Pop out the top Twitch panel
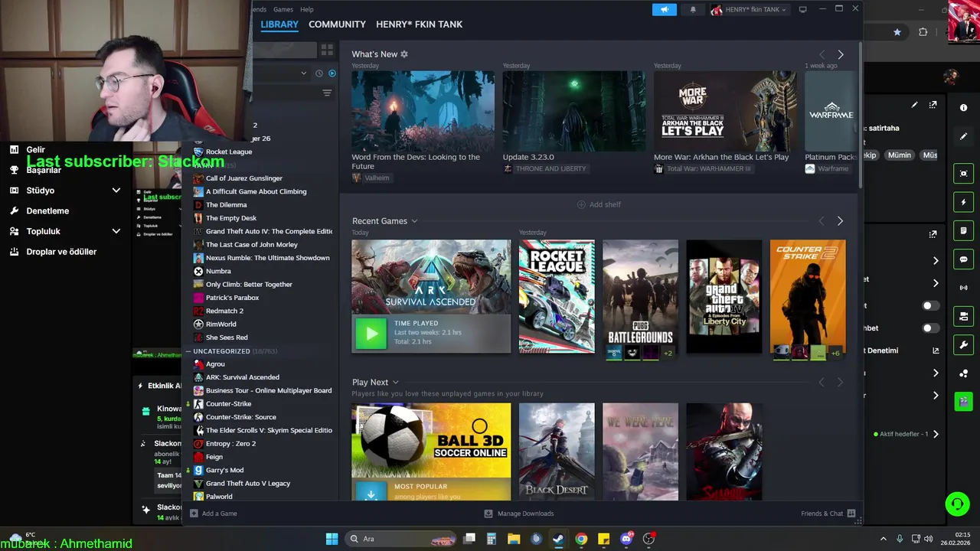 (933, 105)
